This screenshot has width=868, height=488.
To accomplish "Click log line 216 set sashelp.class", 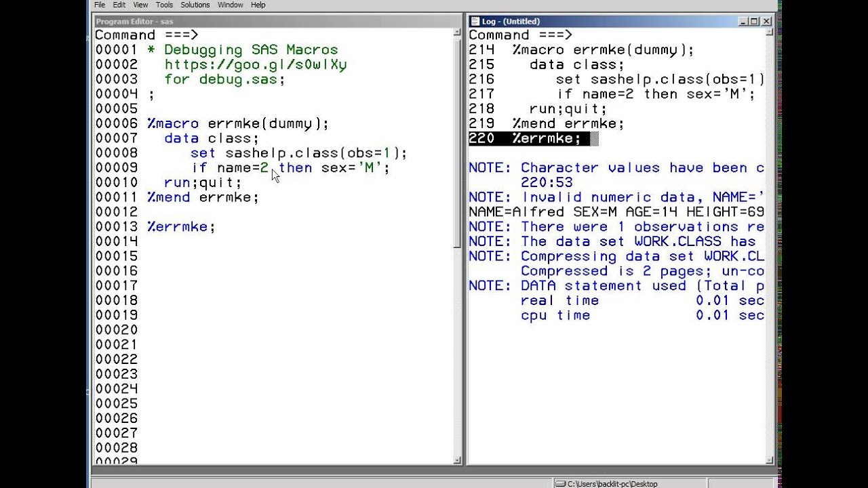I will coord(616,79).
